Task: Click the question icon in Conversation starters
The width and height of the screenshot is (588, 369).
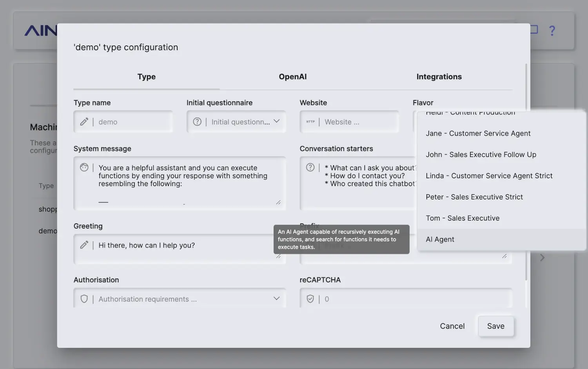Action: (310, 167)
